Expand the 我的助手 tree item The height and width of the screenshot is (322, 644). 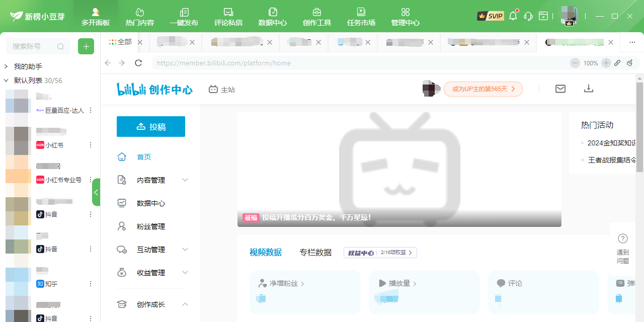6,66
